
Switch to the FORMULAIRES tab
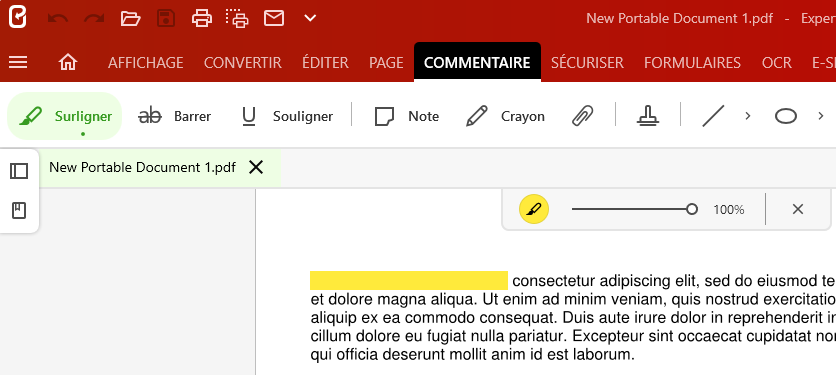pyautogui.click(x=692, y=62)
